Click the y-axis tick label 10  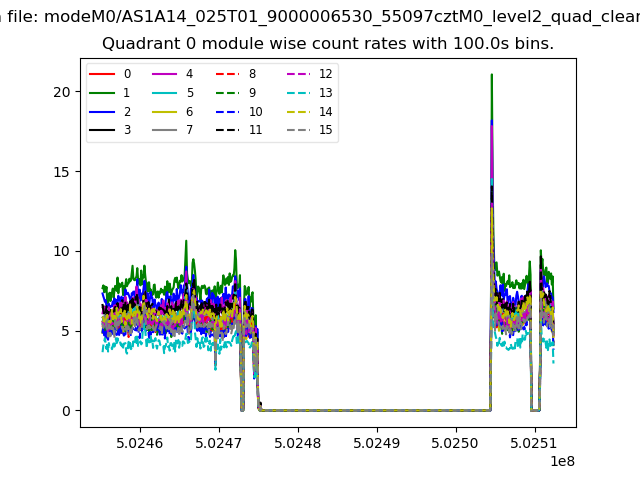pos(64,251)
